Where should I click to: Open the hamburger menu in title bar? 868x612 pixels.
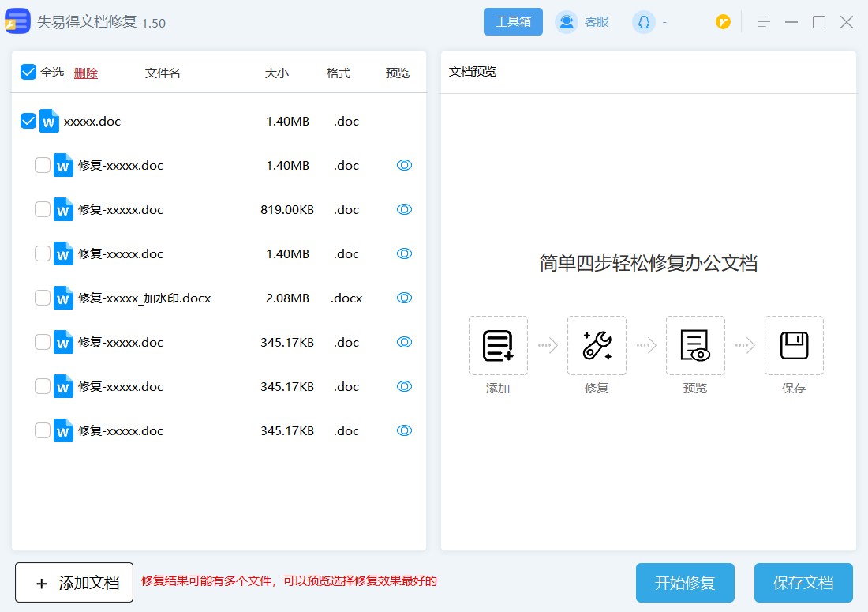762,22
